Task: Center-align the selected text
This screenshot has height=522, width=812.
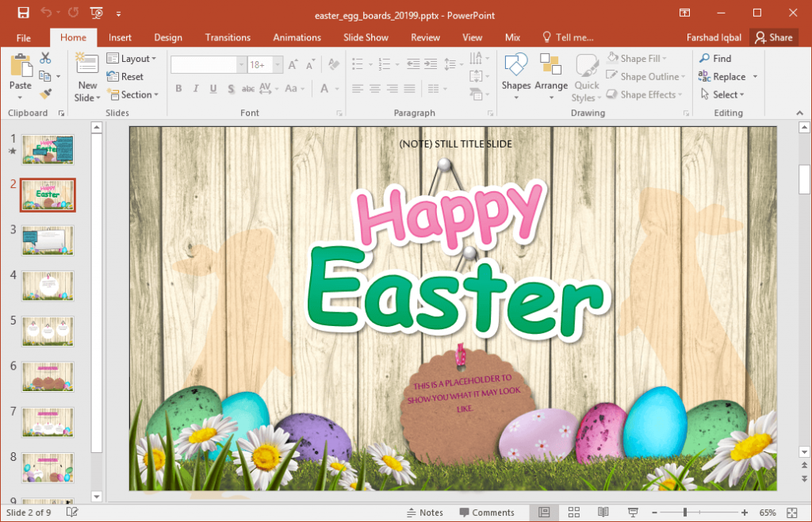Action: (x=373, y=89)
